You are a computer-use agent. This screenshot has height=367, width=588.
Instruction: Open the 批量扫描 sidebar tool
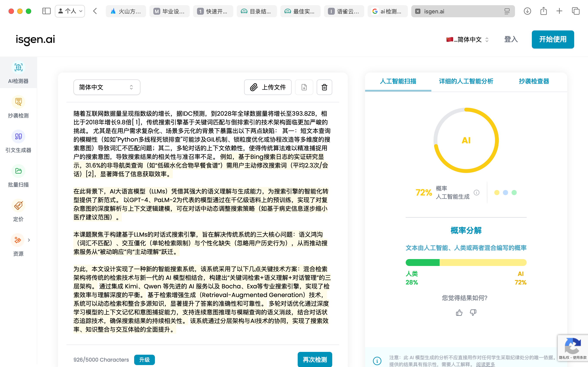tap(18, 176)
